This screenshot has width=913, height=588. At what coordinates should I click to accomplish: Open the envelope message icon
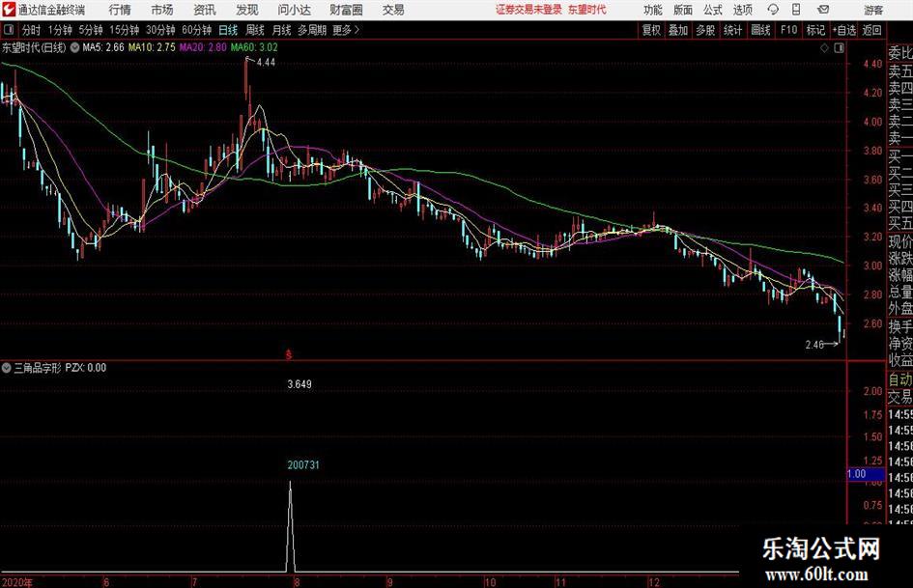(x=823, y=10)
